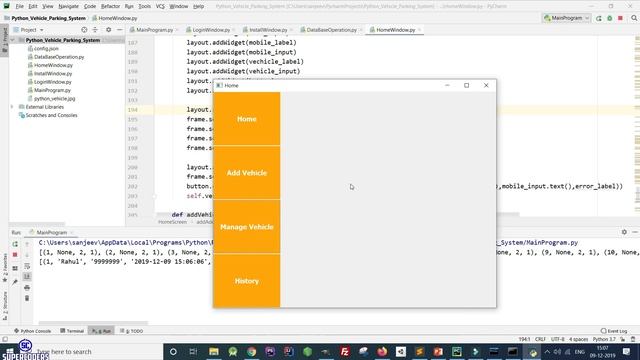Show hidden system tray icons

(547, 351)
